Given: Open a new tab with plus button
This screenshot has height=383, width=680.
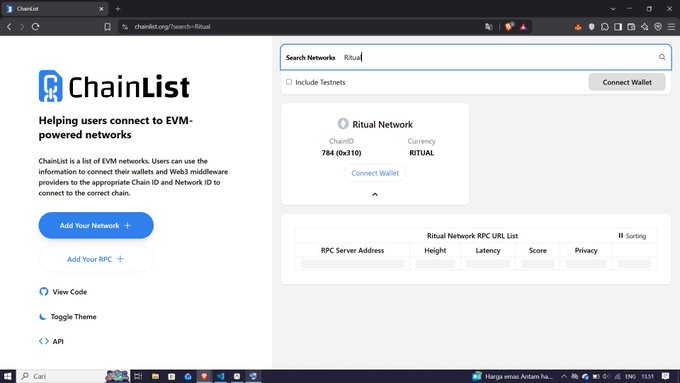Looking at the screenshot, I should point(118,9).
